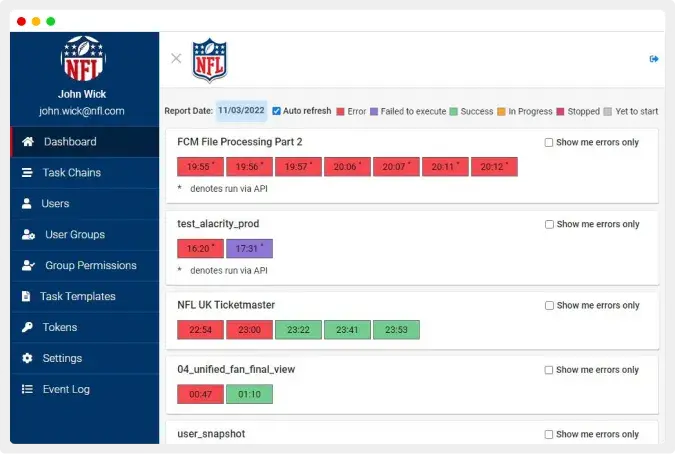Open the Event Log
Viewport: 675px width, 454px height.
[84, 389]
